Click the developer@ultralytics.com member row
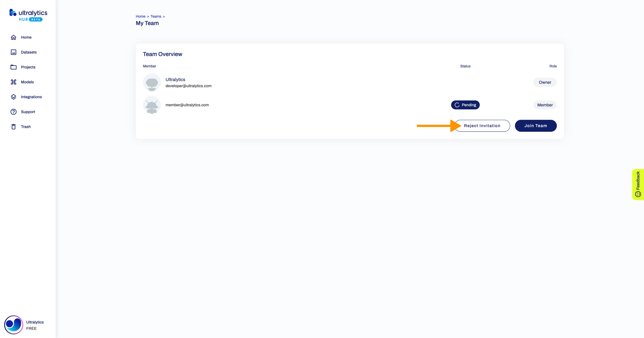 pos(349,82)
